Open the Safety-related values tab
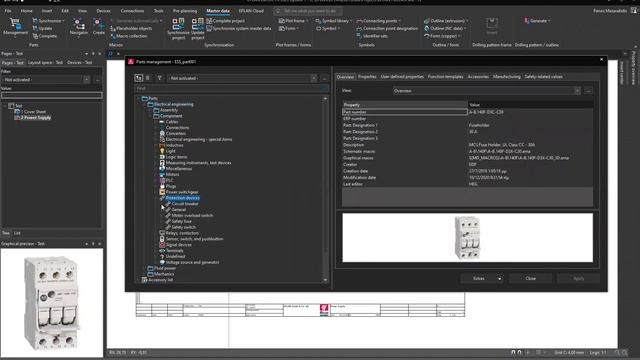The image size is (640, 360). pos(543,77)
